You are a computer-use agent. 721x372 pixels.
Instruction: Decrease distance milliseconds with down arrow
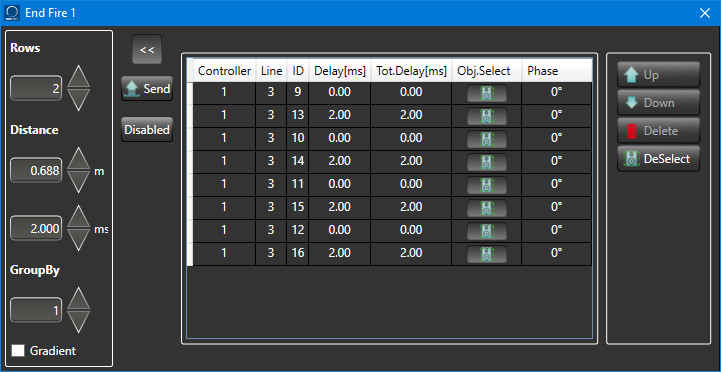(x=78, y=240)
